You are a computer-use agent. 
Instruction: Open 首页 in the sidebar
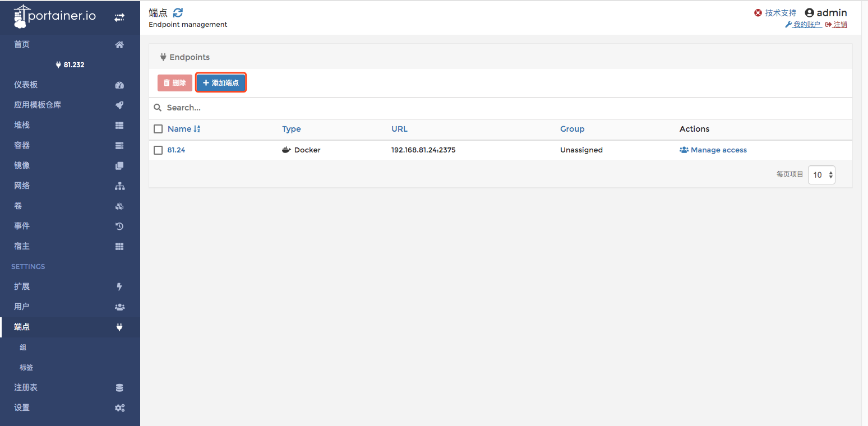click(x=70, y=45)
